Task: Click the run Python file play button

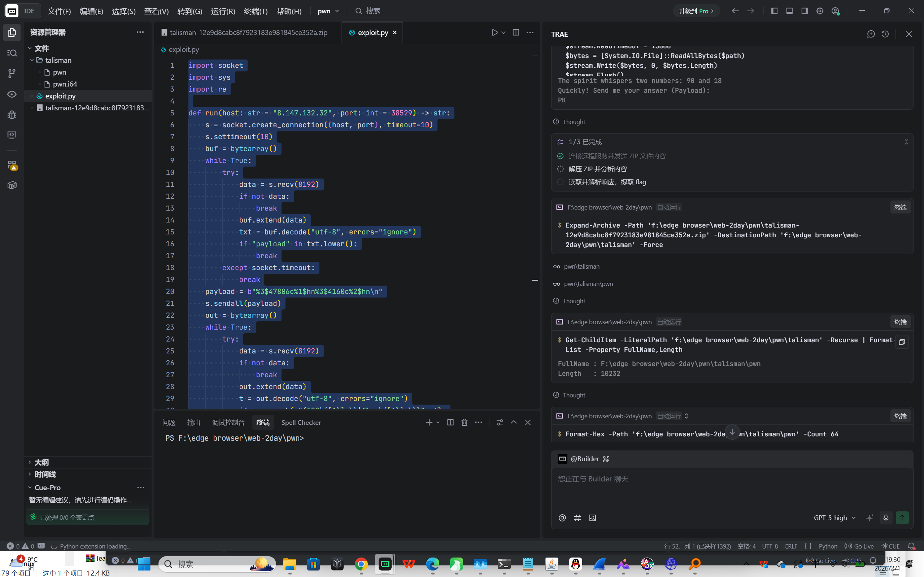Action: pyautogui.click(x=494, y=32)
